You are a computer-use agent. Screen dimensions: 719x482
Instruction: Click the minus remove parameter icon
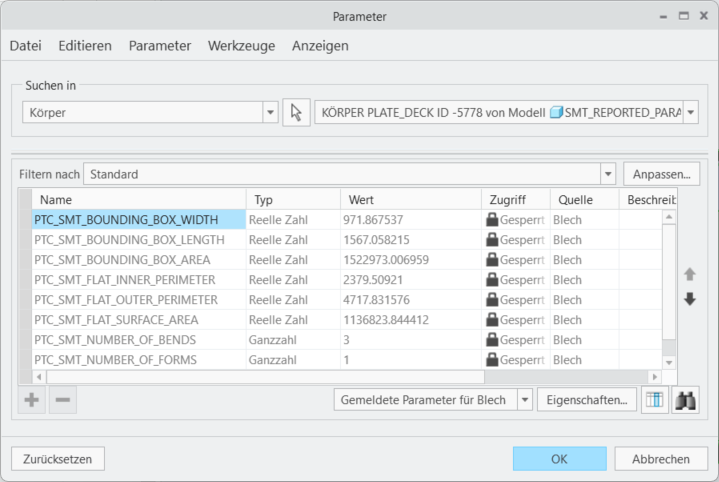coord(63,400)
